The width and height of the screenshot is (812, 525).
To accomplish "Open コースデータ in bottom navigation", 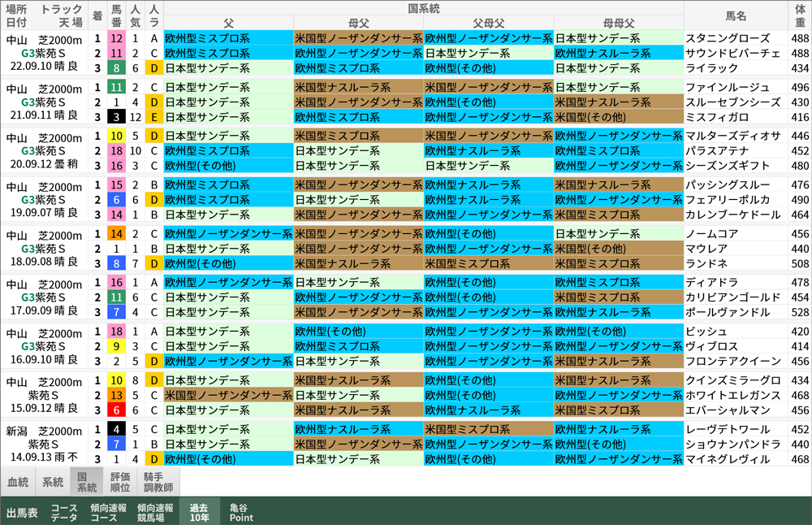I will tap(65, 512).
